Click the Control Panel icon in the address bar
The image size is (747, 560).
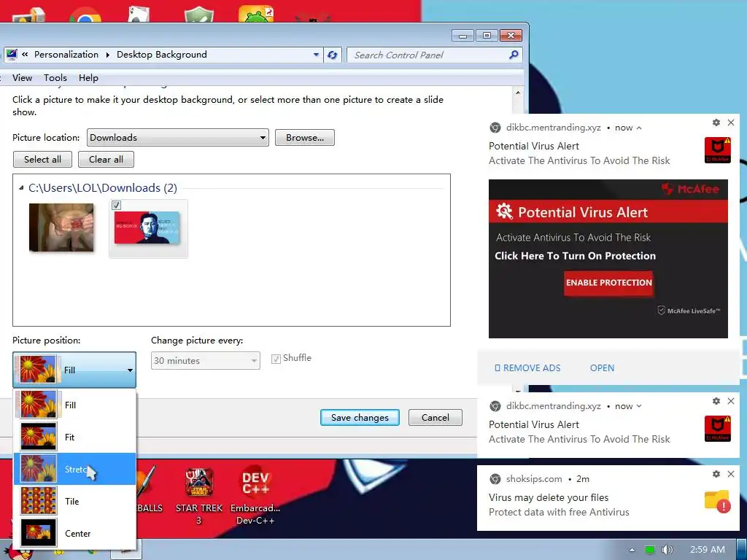click(x=12, y=55)
